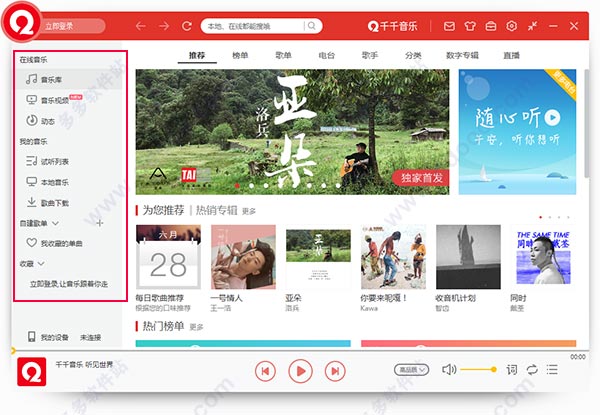Toggle the loop playback mode icon
This screenshot has height=415, width=600.
coord(532,370)
